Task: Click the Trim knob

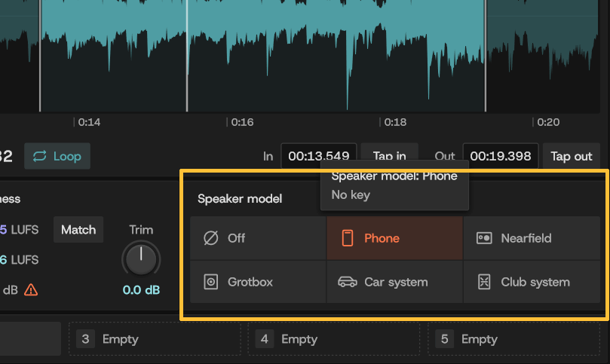Action: pos(141,259)
